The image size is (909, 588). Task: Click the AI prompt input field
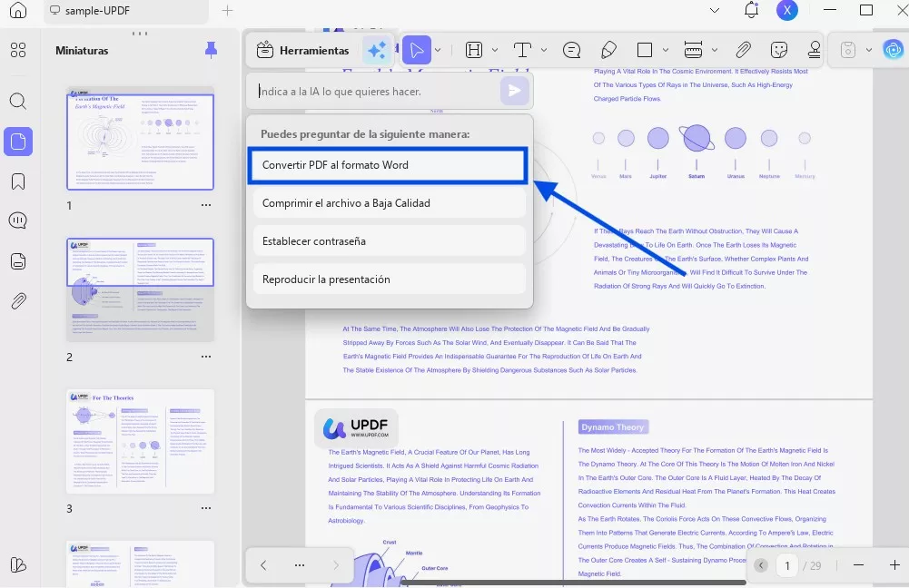coord(372,92)
